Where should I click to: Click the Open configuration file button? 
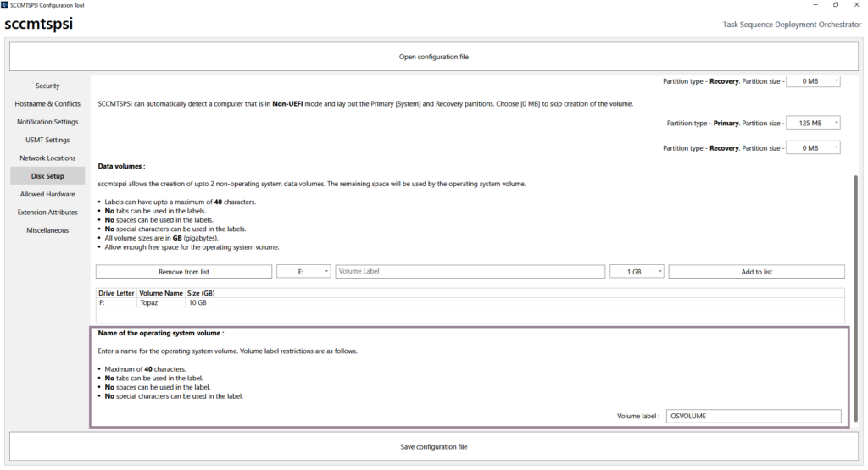[x=433, y=57]
